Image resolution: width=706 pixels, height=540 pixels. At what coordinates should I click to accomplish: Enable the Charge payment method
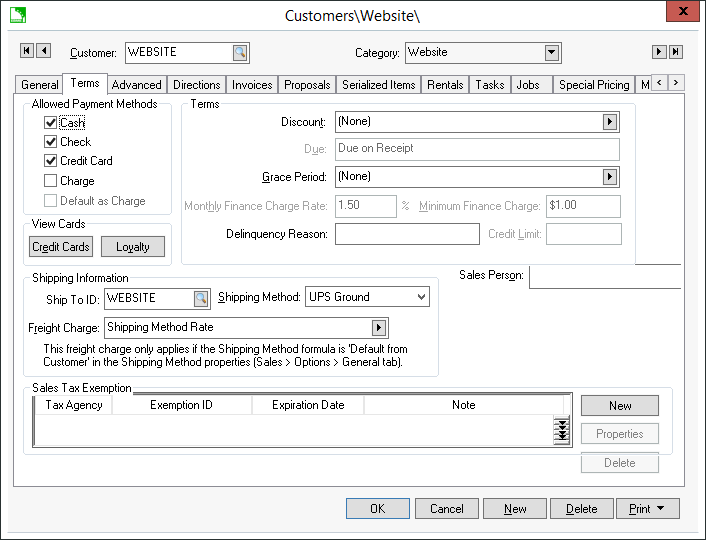(x=51, y=181)
